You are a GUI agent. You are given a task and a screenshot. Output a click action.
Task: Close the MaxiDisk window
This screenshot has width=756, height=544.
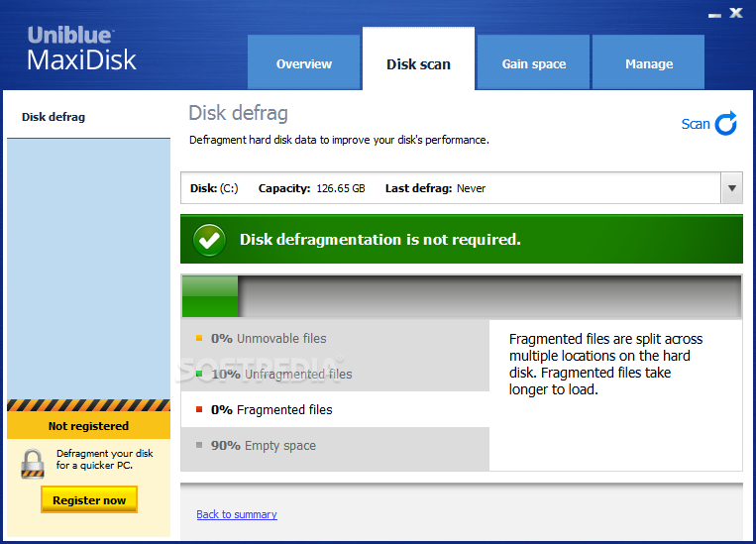tap(736, 13)
